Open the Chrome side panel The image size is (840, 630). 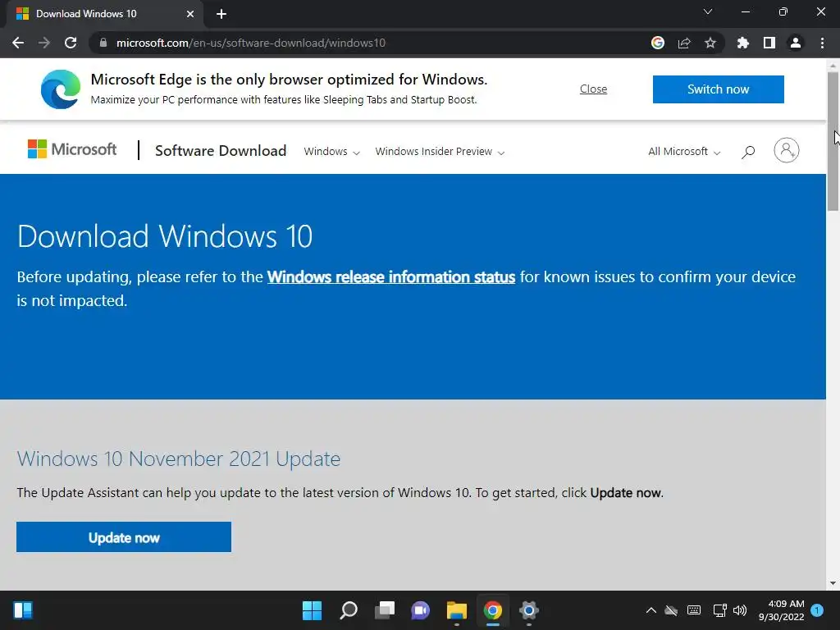tap(769, 43)
